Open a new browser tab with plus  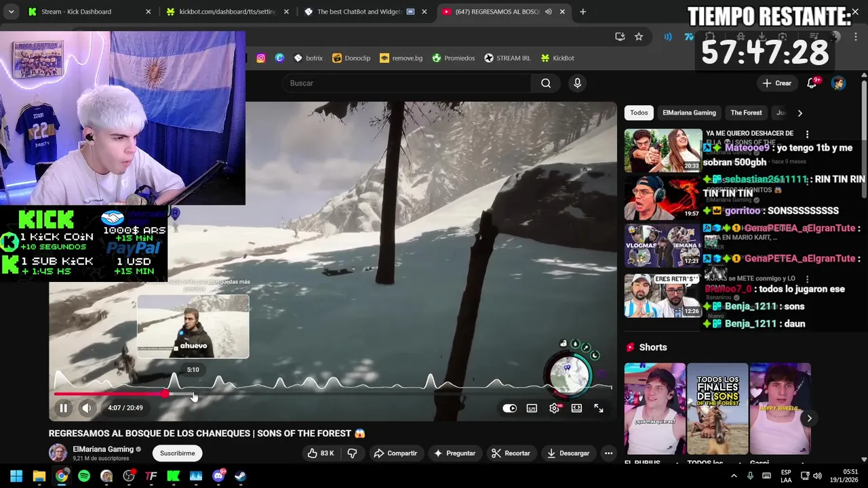click(583, 12)
